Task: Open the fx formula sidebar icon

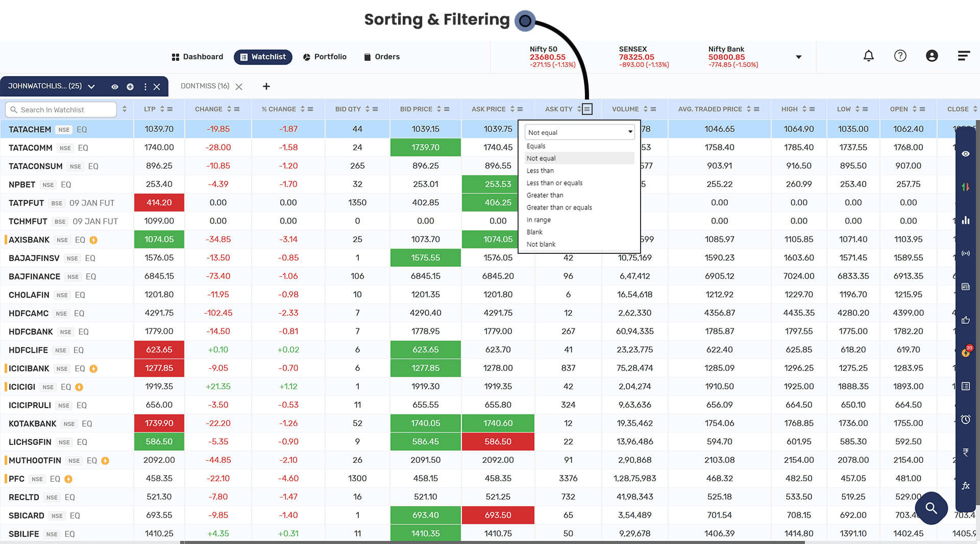Action: click(966, 485)
